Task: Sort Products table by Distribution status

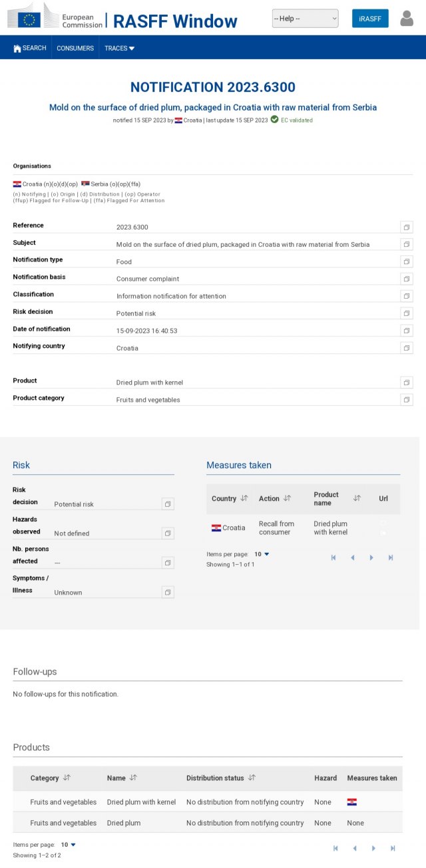Action: pos(251,778)
